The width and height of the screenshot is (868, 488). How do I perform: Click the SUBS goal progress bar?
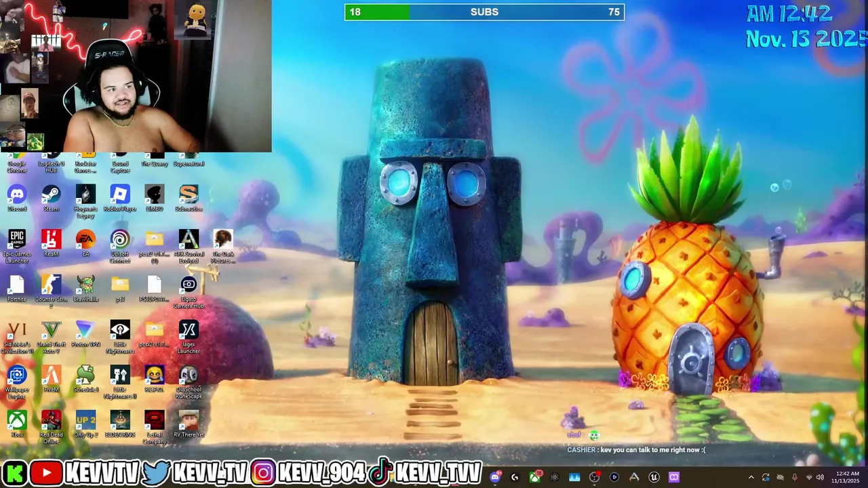coord(484,12)
